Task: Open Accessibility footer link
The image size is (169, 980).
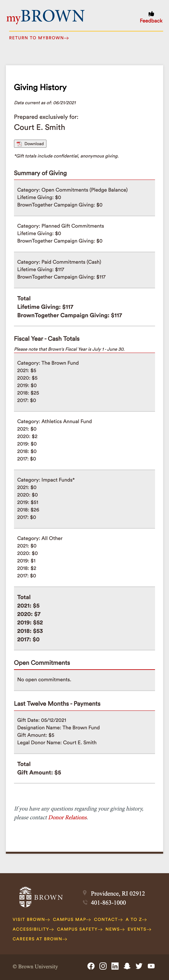Action: [x=33, y=929]
